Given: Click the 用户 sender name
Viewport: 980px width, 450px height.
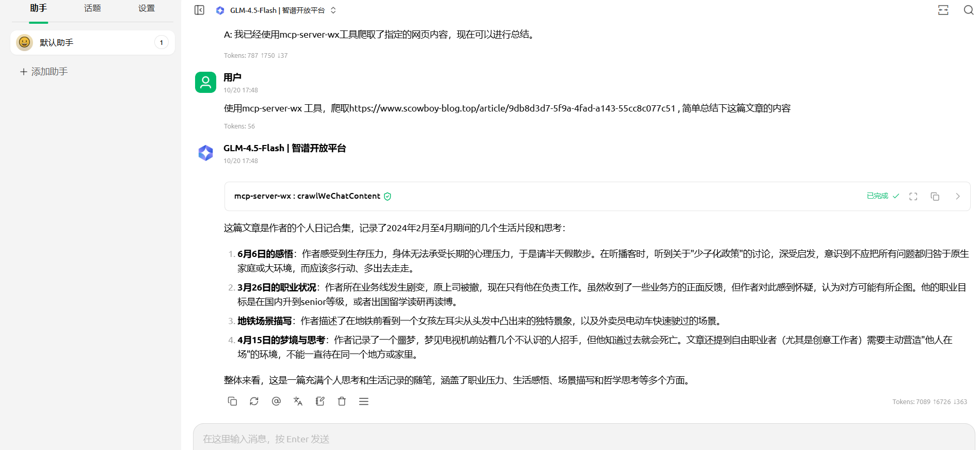Looking at the screenshot, I should click(232, 77).
